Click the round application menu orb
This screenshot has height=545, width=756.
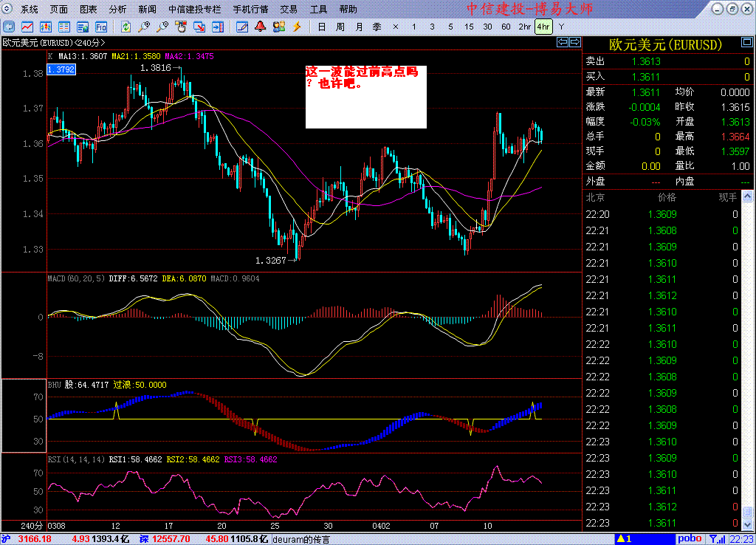[7, 9]
